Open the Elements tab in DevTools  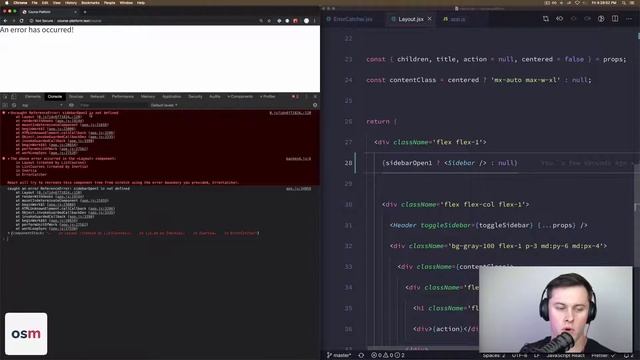[33, 97]
